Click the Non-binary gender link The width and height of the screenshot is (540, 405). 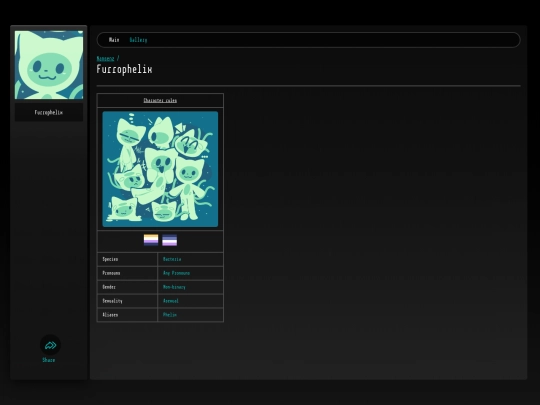pos(174,287)
